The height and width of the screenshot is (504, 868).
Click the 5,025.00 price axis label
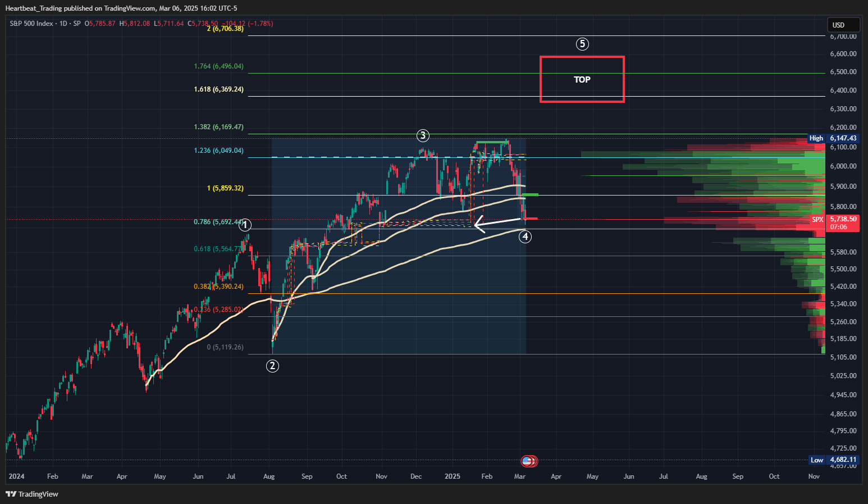pyautogui.click(x=843, y=376)
